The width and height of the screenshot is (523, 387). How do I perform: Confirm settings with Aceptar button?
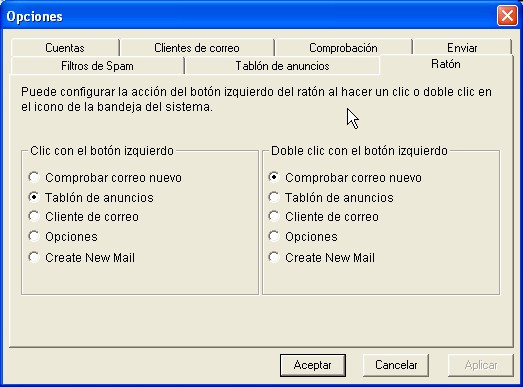click(313, 365)
